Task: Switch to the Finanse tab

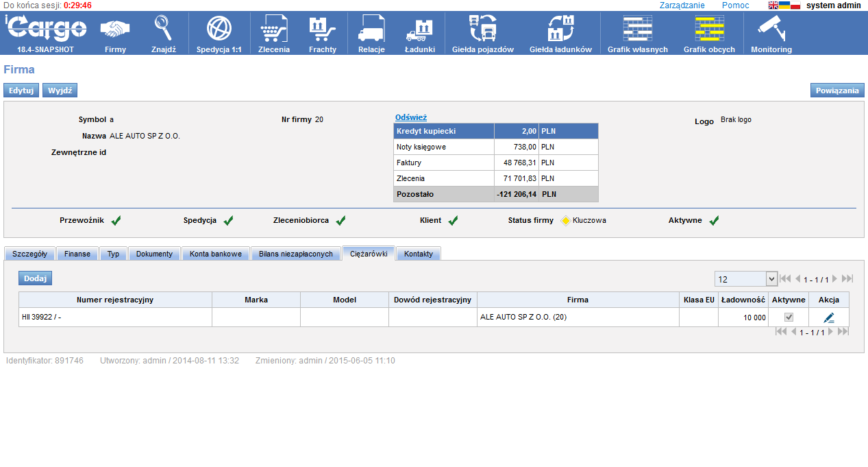Action: click(x=77, y=254)
